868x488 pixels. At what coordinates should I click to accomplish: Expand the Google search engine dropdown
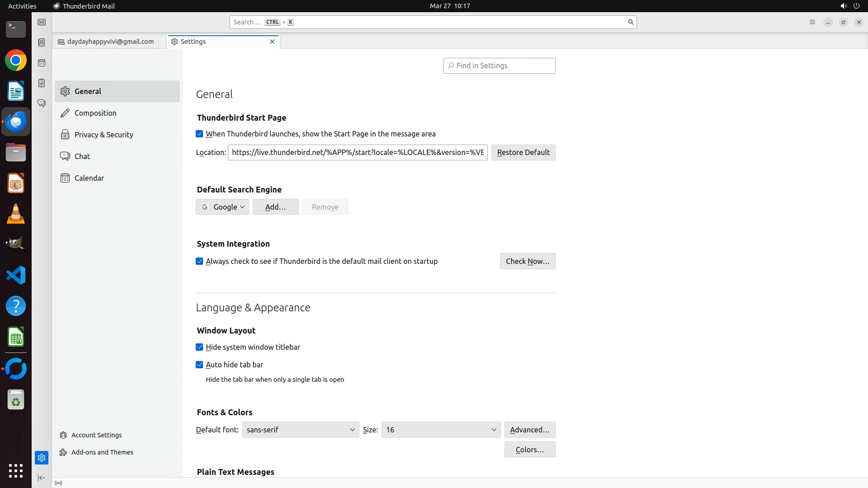click(222, 207)
